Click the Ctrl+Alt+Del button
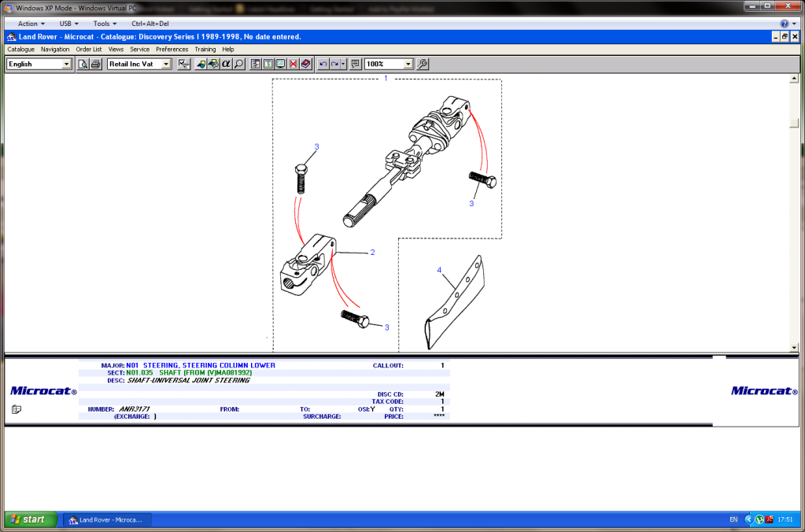The height and width of the screenshot is (532, 805). pos(150,24)
